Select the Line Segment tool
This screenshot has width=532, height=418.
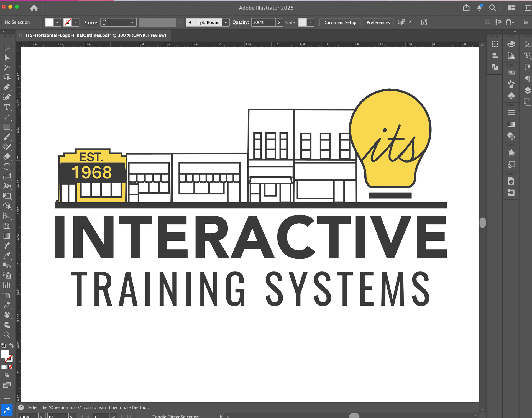click(x=7, y=117)
